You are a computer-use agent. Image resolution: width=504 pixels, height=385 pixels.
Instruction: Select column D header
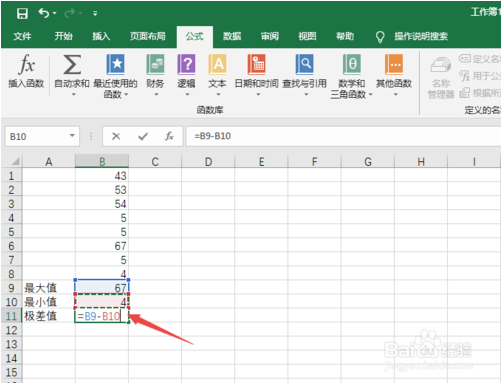point(208,162)
